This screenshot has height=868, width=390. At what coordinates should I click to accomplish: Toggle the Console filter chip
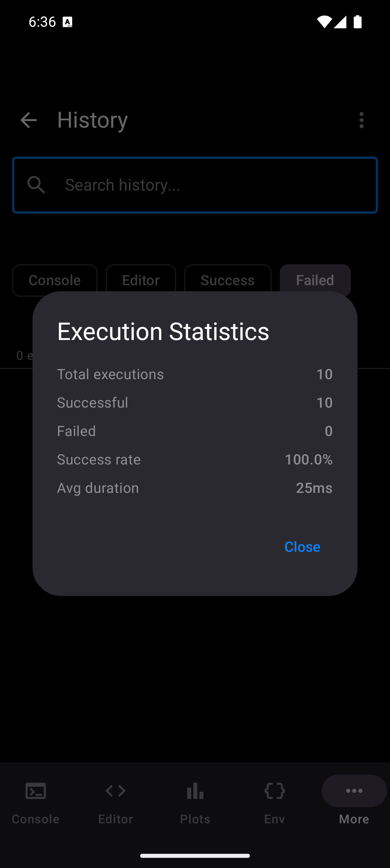pyautogui.click(x=55, y=280)
